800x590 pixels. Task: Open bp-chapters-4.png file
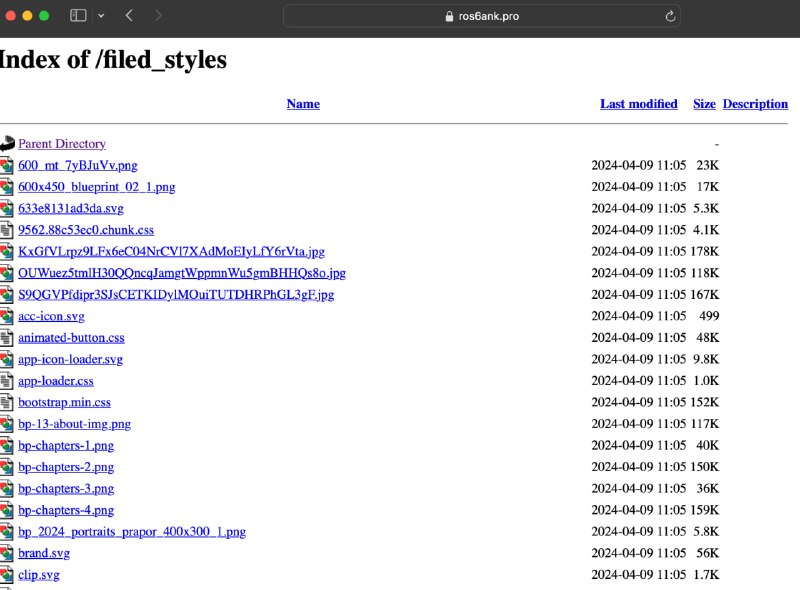click(66, 510)
